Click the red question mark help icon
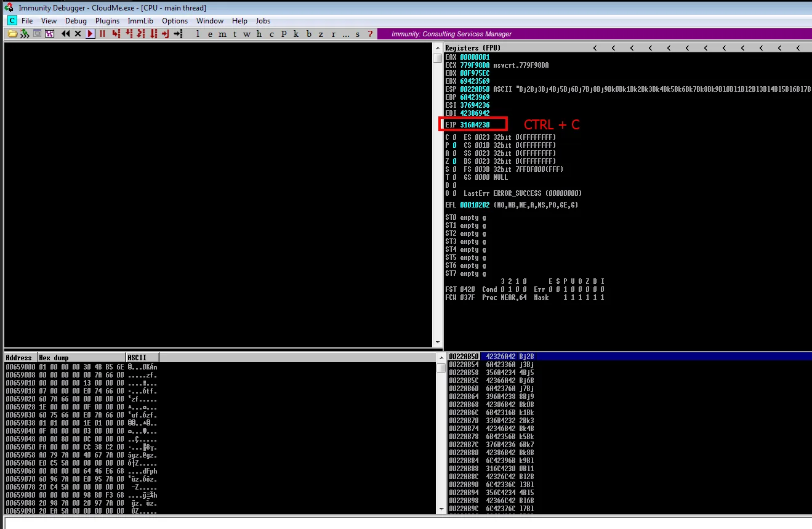The width and height of the screenshot is (812, 529). pyautogui.click(x=370, y=34)
